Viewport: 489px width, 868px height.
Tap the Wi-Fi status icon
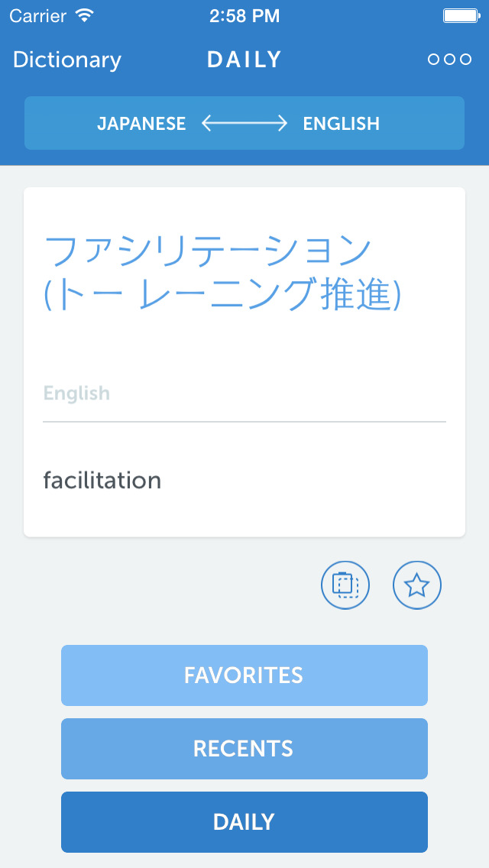tap(85, 15)
